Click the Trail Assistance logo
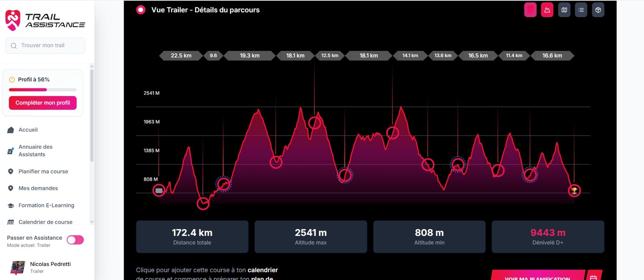 [45, 20]
